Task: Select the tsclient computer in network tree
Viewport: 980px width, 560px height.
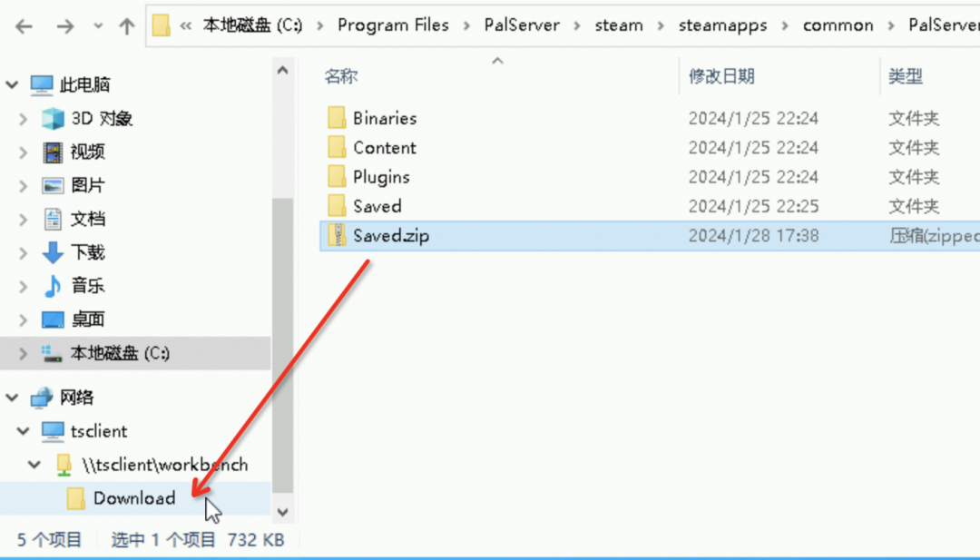Action: [x=98, y=431]
